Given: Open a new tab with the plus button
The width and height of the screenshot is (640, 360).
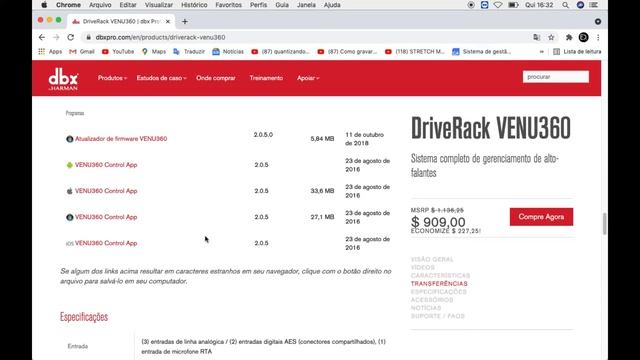Looking at the screenshot, I should 185,21.
